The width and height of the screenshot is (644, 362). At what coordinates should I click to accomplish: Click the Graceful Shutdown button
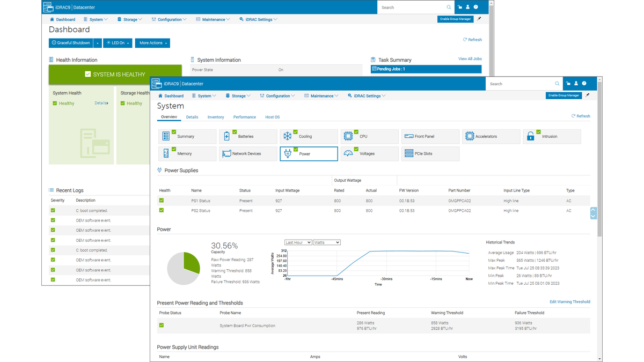click(x=71, y=43)
